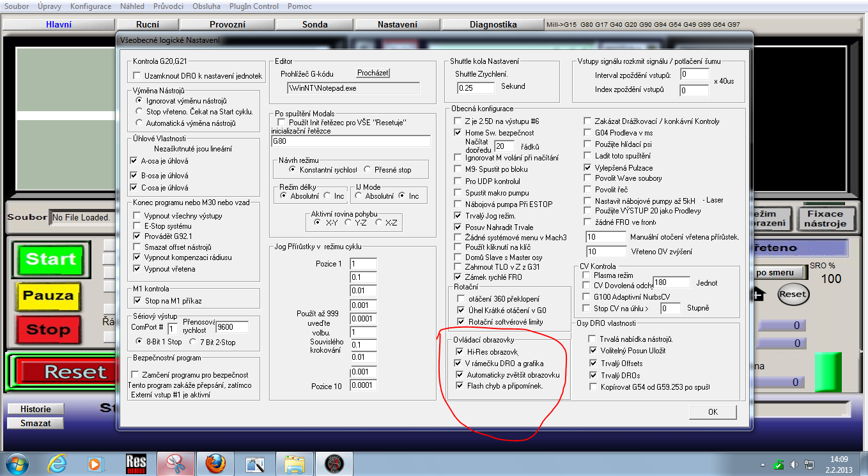Switch to the Diagnostika tab

coord(493,24)
